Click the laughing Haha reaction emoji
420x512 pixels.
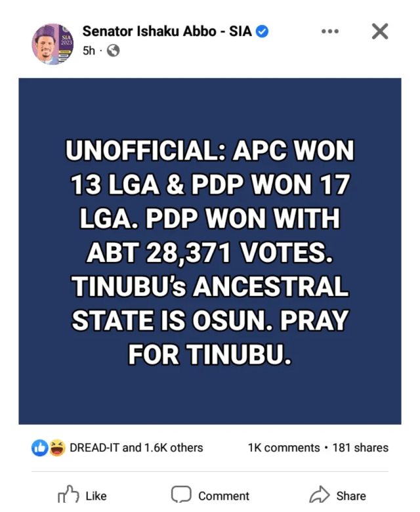pos(56,448)
